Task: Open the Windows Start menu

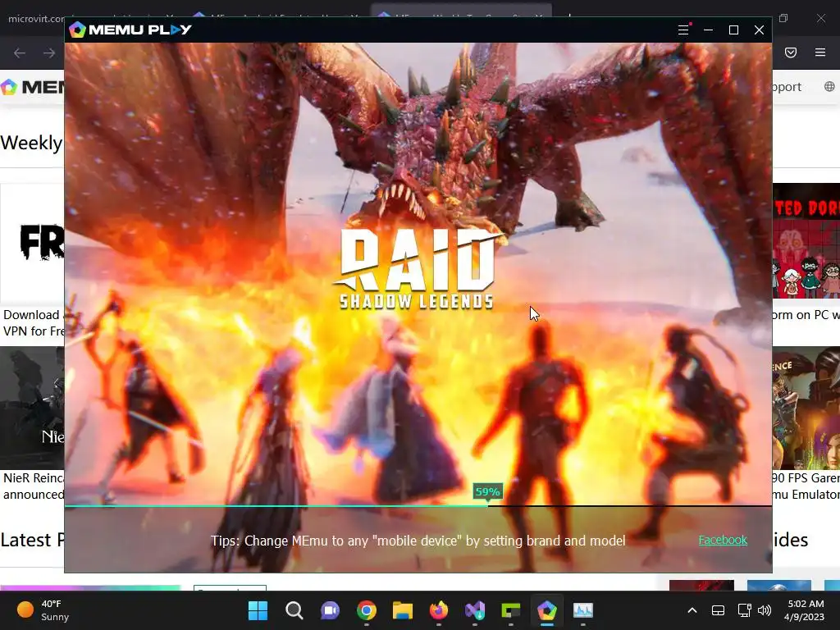Action: pos(258,610)
